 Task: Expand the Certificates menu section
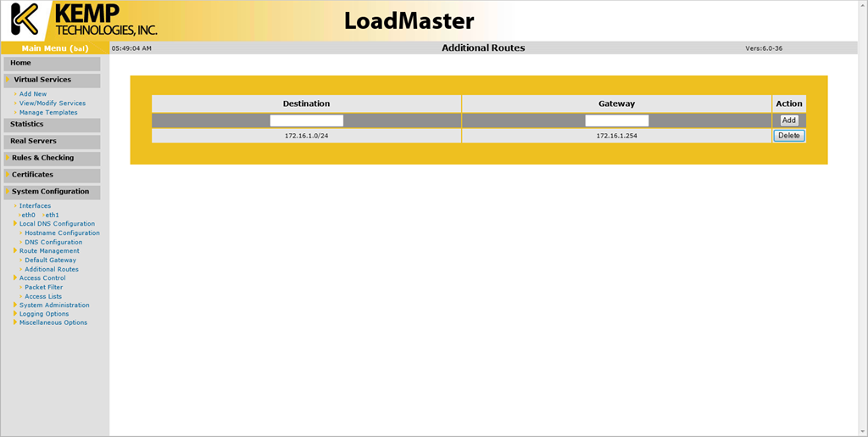(x=52, y=175)
